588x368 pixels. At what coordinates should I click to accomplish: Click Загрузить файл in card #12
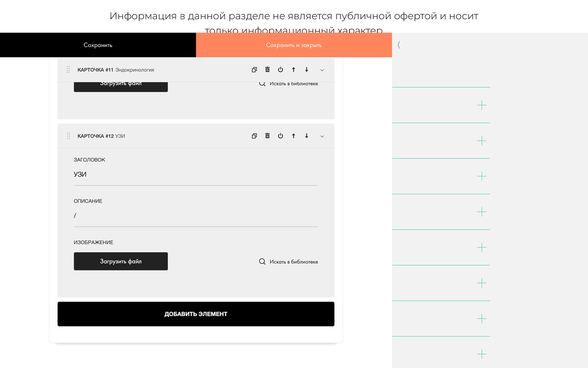click(x=121, y=261)
